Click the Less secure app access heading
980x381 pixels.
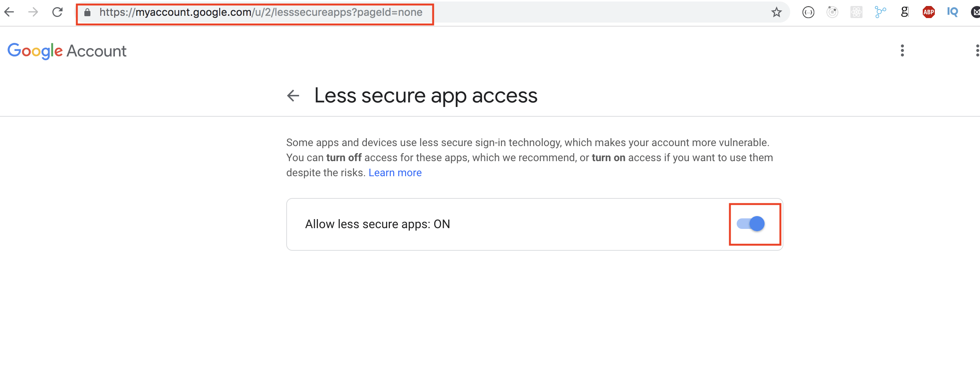click(426, 96)
